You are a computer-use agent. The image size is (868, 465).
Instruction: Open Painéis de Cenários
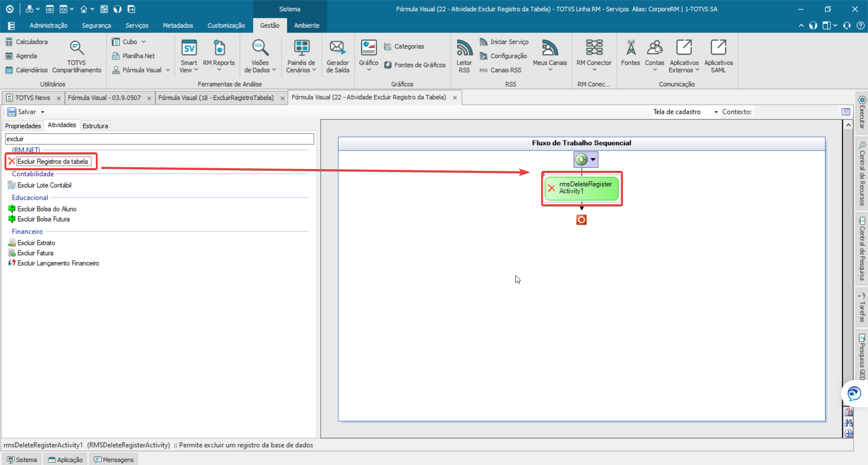point(301,56)
